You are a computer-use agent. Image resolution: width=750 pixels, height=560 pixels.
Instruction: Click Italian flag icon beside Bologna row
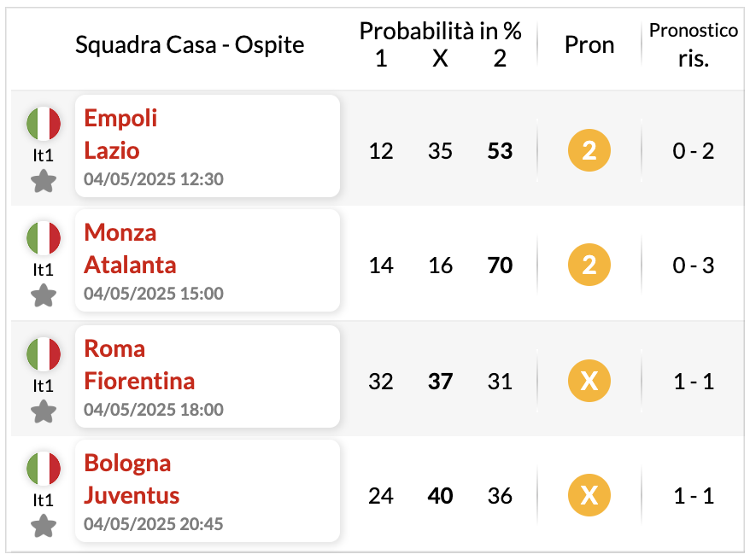click(x=44, y=468)
